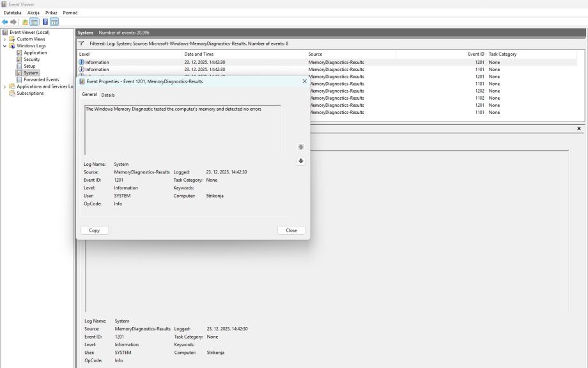588x368 pixels.
Task: Close the preview pane with the black X
Action: click(578, 129)
